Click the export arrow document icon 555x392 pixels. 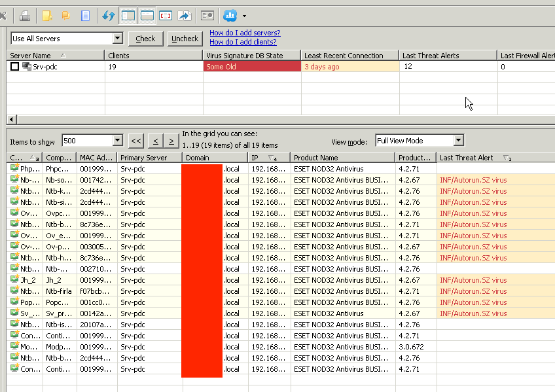185,16
